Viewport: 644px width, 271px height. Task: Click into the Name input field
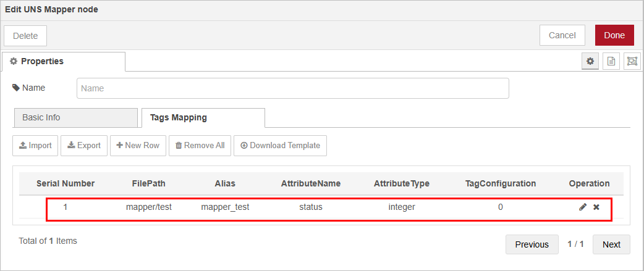[292, 88]
